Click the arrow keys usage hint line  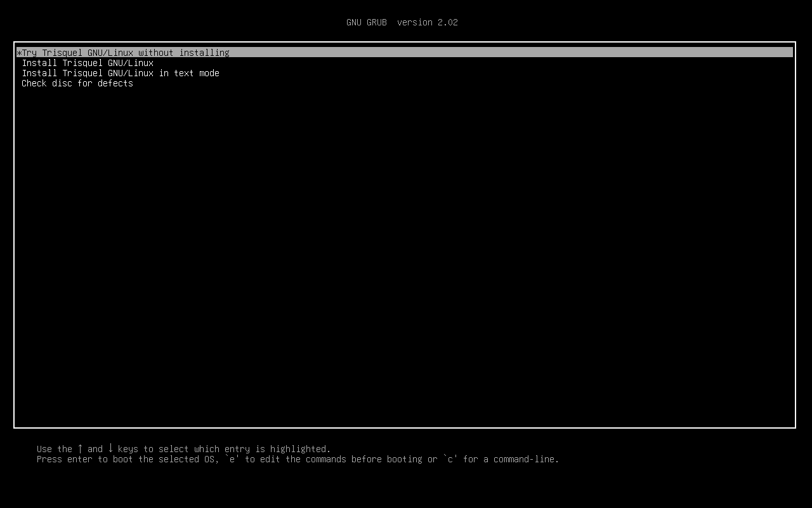pyautogui.click(x=184, y=449)
